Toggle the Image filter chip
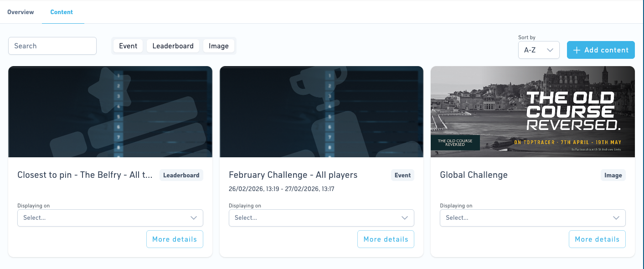This screenshot has height=269, width=644. coord(219,46)
